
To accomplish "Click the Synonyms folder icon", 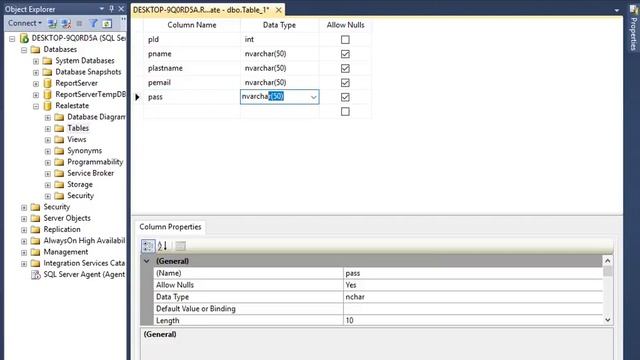I will tap(59, 151).
